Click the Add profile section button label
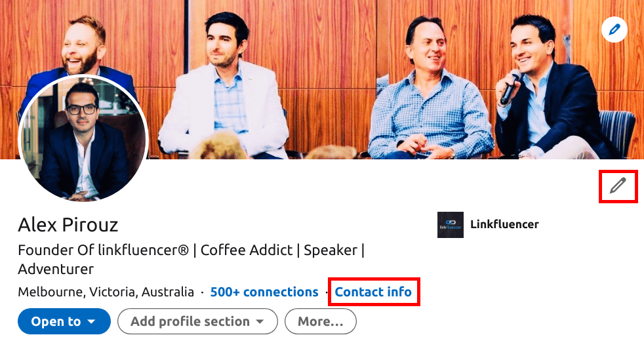 click(190, 321)
